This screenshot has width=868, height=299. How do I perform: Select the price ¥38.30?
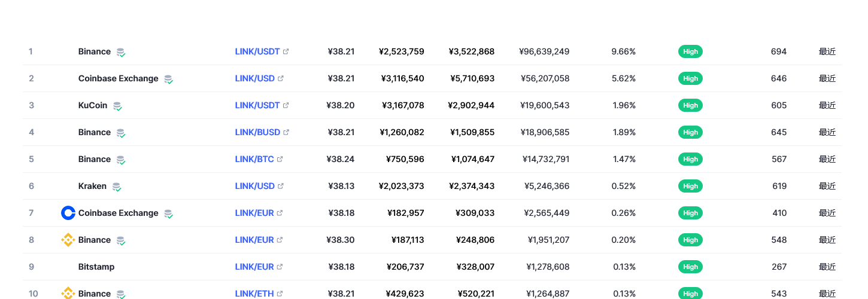[341, 240]
